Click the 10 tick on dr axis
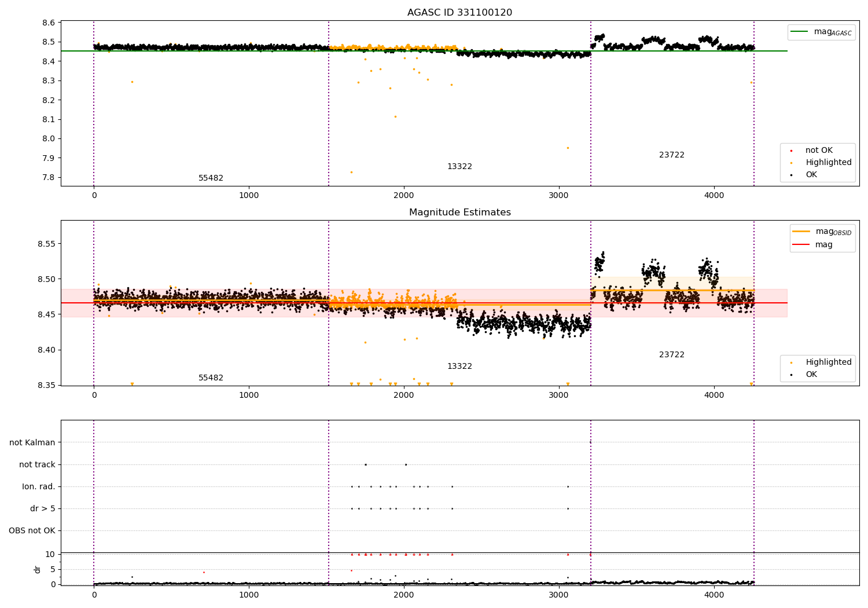This screenshot has height=608, width=868. coord(50,554)
